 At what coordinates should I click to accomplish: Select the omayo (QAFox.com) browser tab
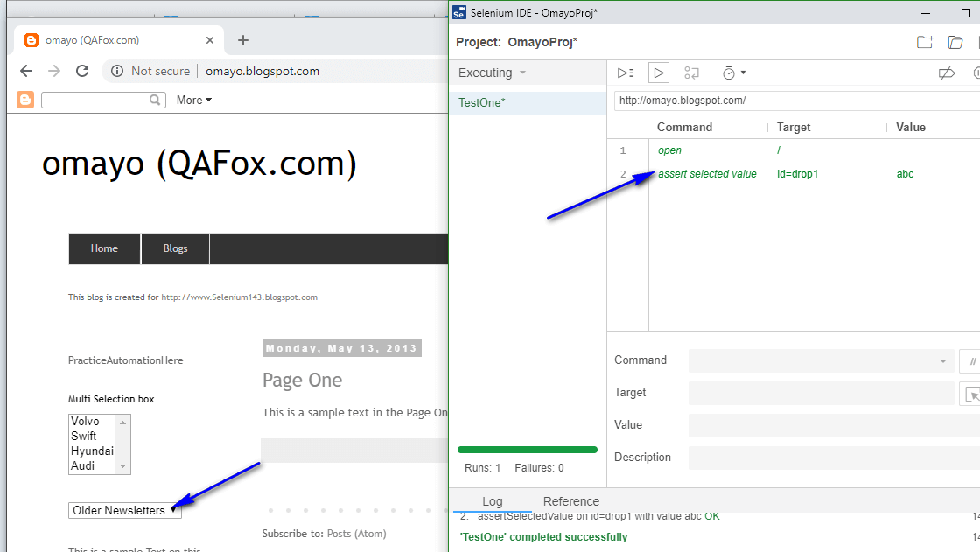(118, 40)
